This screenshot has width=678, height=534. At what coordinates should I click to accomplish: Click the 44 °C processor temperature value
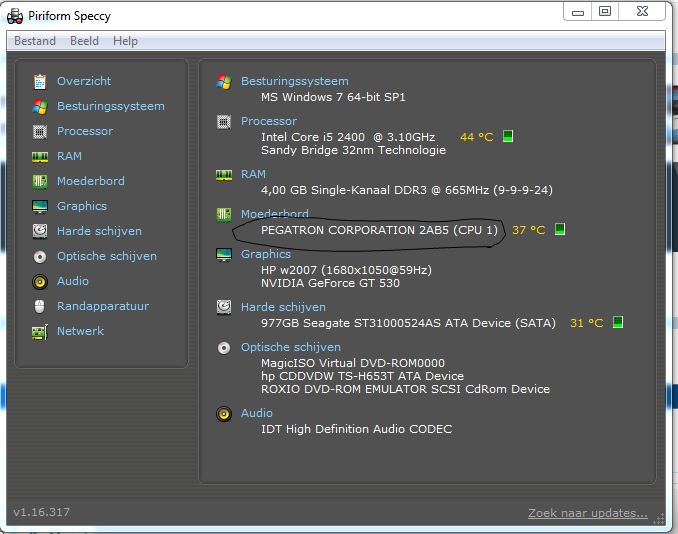477,137
